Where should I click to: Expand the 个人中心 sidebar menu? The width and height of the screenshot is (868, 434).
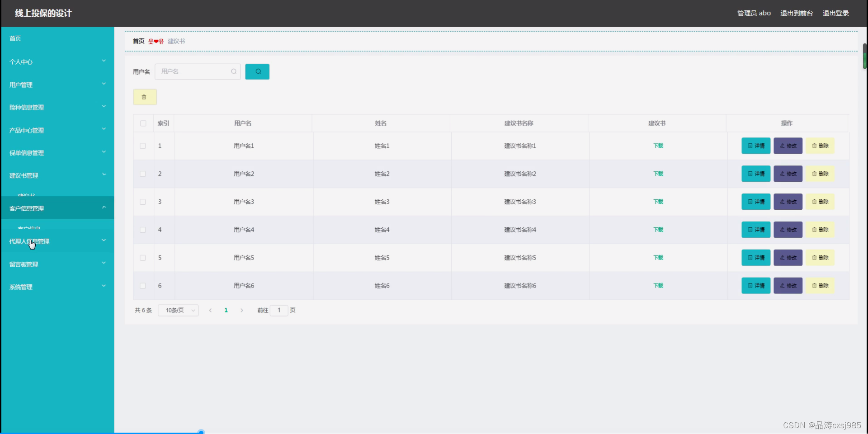[57, 61]
